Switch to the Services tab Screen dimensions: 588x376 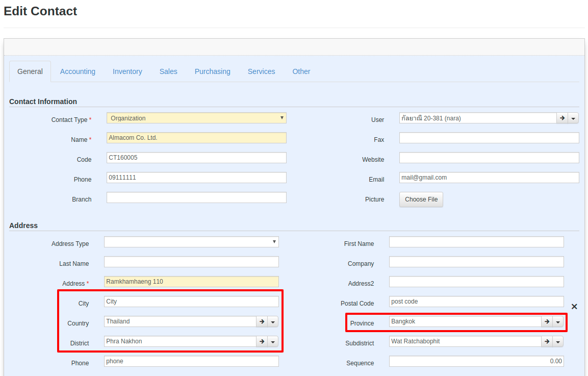pyautogui.click(x=262, y=71)
